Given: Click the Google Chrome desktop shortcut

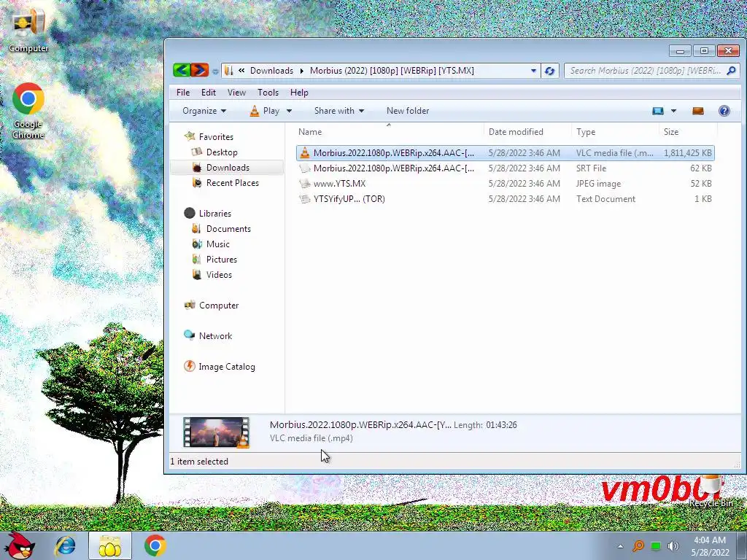Looking at the screenshot, I should click(x=28, y=111).
